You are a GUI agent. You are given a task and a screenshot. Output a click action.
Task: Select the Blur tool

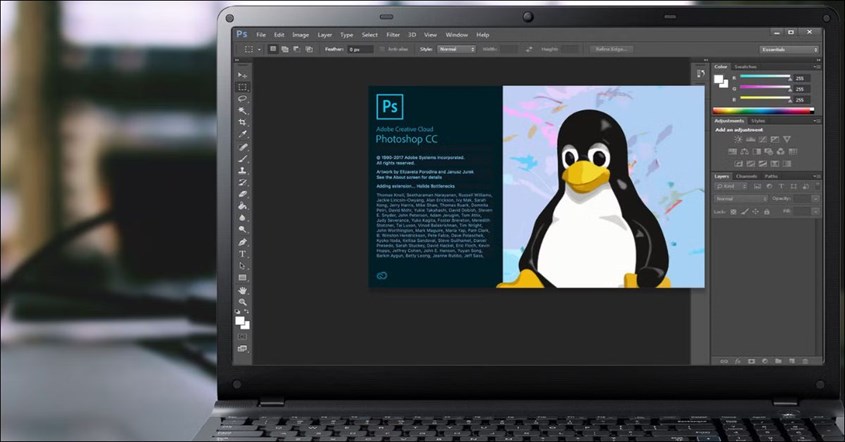click(243, 218)
